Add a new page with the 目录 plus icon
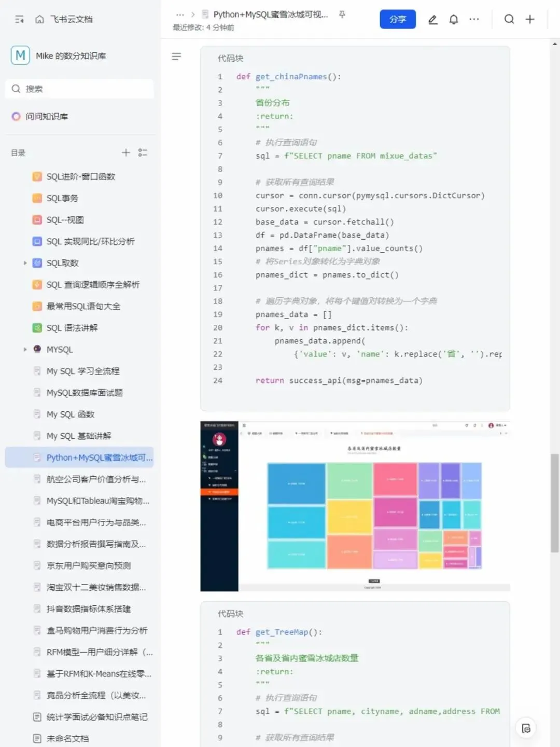 tap(125, 153)
